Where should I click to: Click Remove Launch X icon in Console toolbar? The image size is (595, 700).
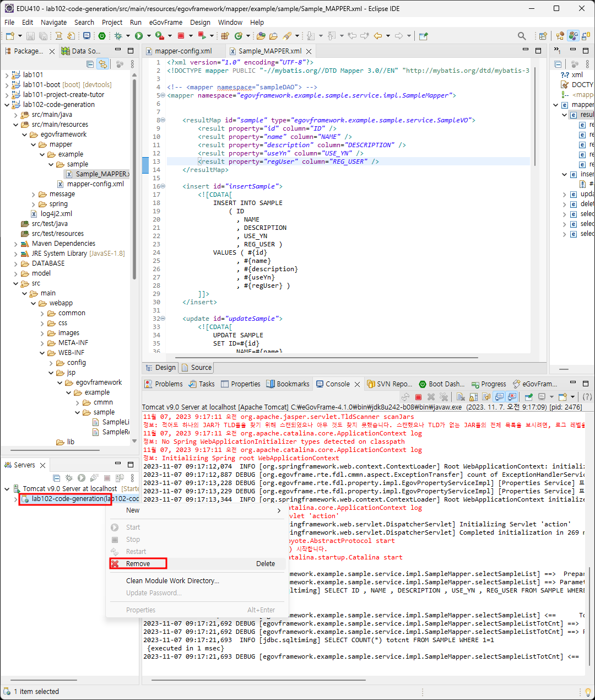point(431,397)
